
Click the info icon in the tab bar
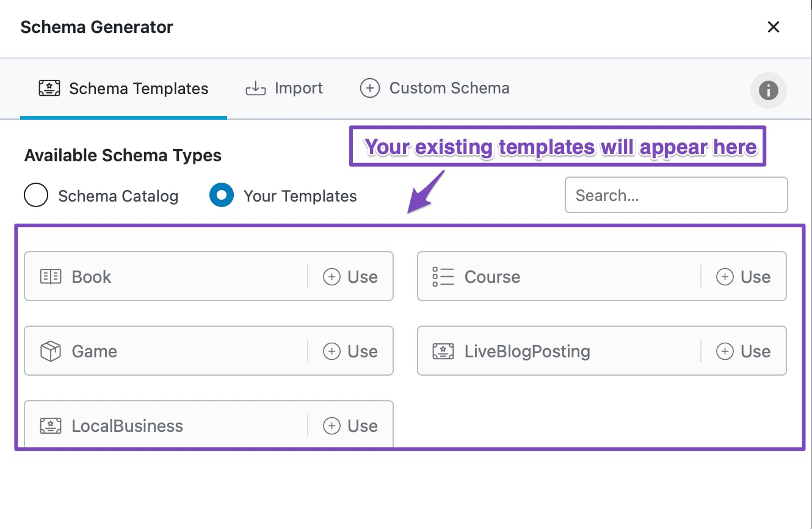point(768,90)
